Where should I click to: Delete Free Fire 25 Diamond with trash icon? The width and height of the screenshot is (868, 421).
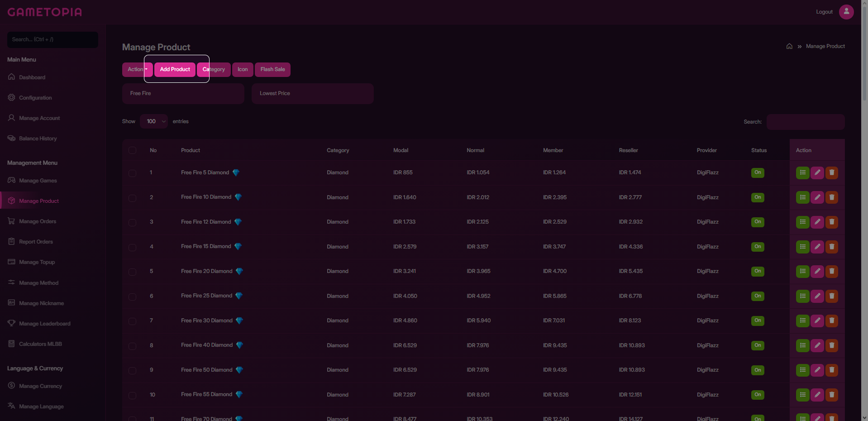pos(831,296)
